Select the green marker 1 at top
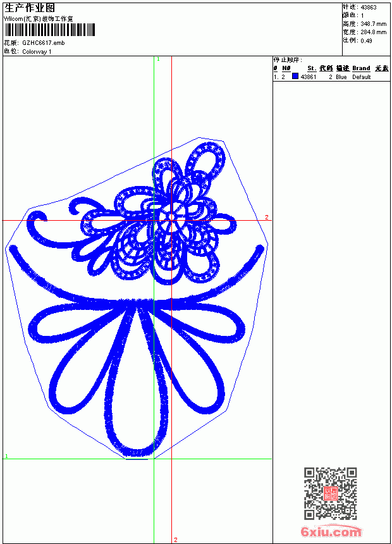Image resolution: width=392 pixels, height=544 pixels. click(159, 59)
